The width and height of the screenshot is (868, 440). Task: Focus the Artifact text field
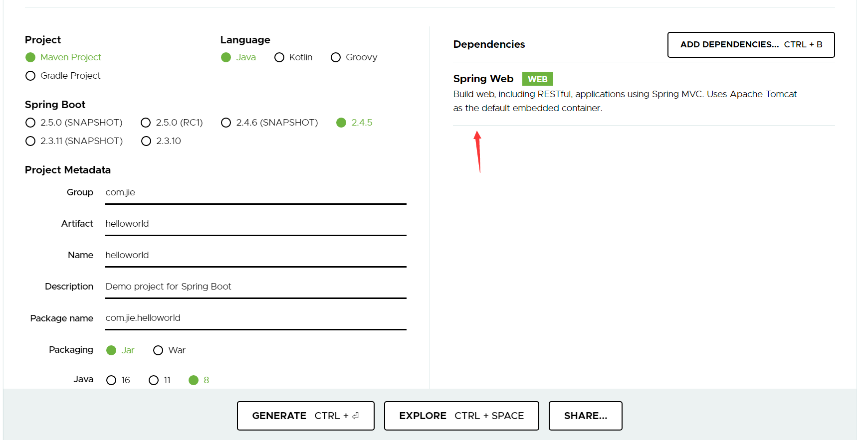pyautogui.click(x=256, y=224)
